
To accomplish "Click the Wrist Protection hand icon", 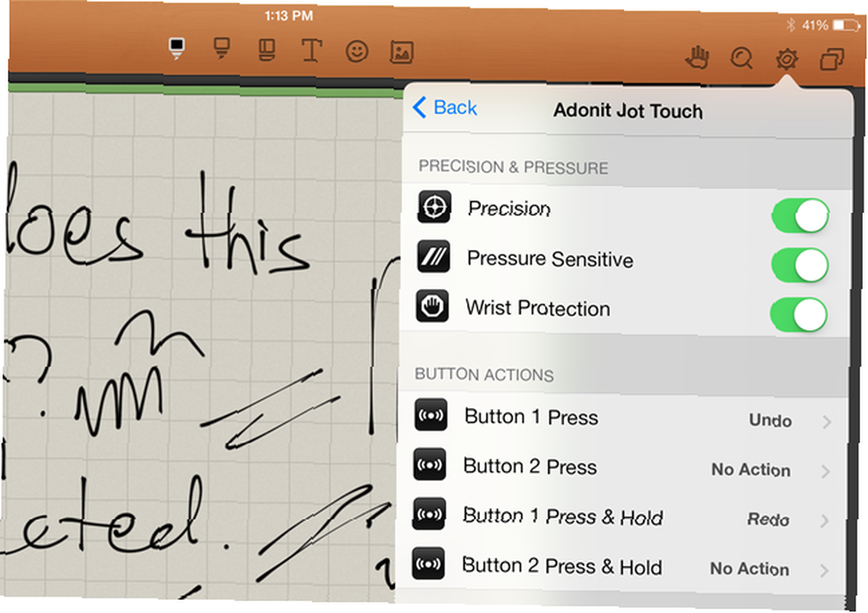I will [432, 306].
